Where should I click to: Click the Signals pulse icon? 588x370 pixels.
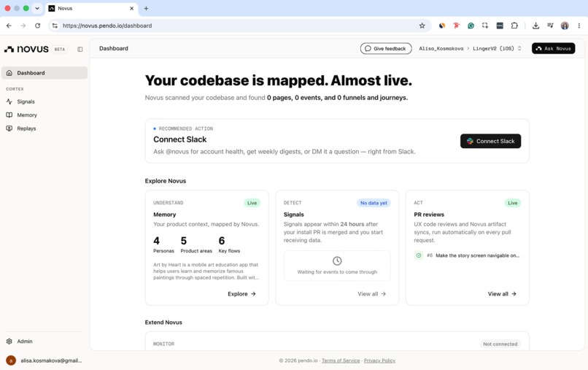point(9,101)
